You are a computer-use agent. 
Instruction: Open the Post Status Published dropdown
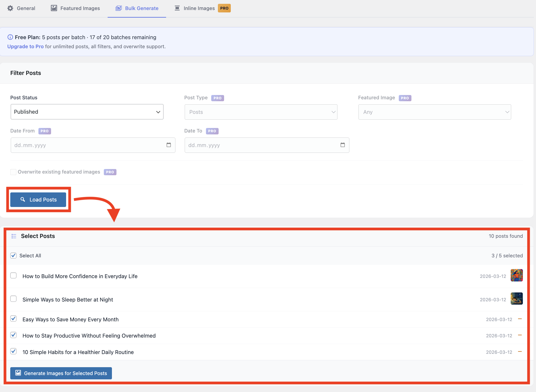click(x=87, y=112)
